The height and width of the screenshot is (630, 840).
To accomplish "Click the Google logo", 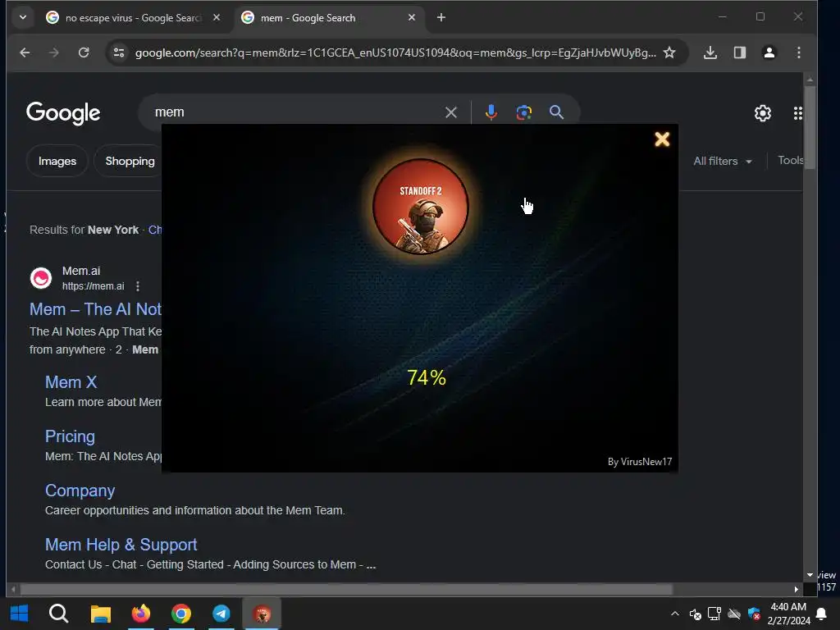I will click(63, 112).
